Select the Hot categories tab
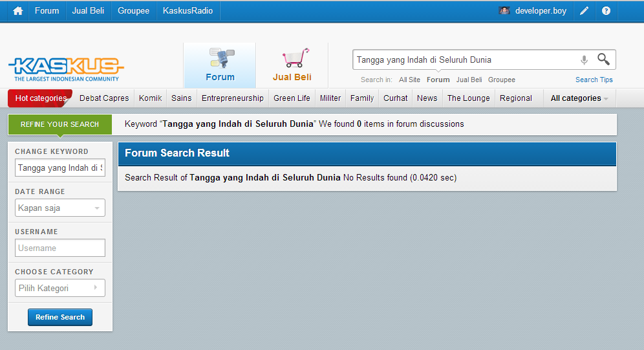 pyautogui.click(x=40, y=98)
